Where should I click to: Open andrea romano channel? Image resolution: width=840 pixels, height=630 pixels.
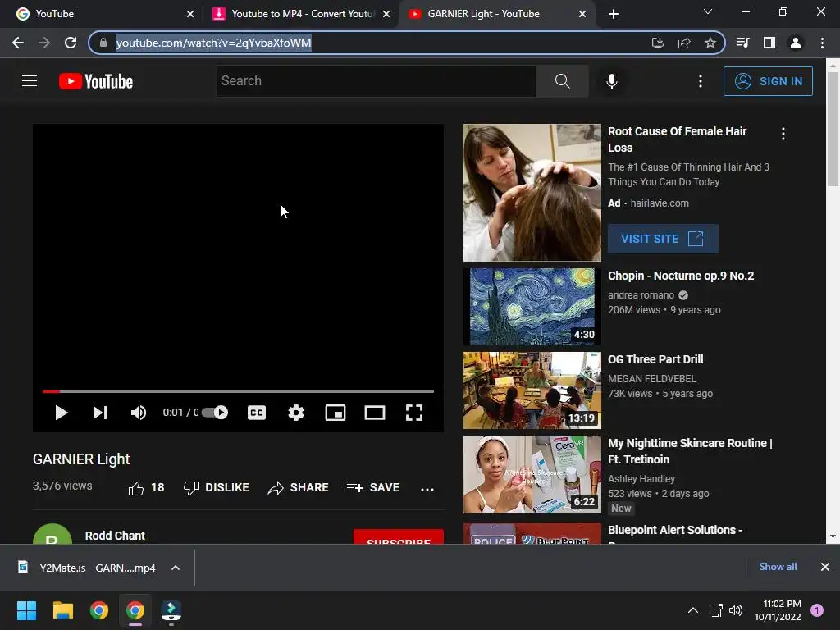641,295
